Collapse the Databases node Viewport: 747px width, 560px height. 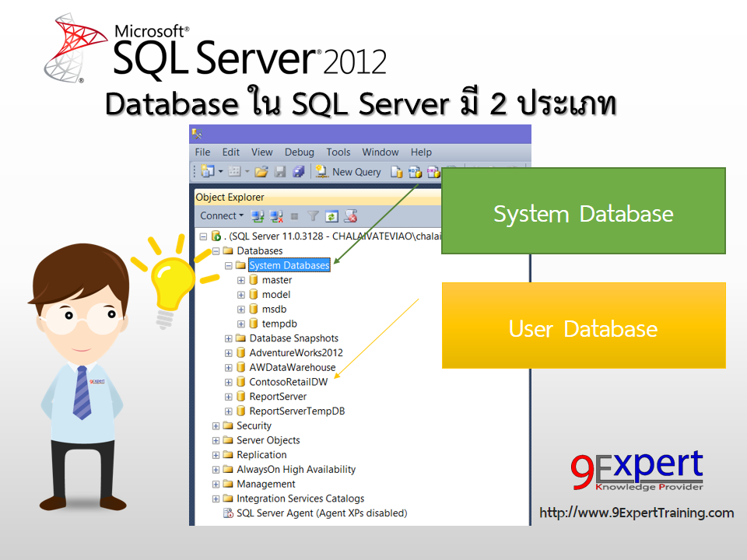[216, 250]
